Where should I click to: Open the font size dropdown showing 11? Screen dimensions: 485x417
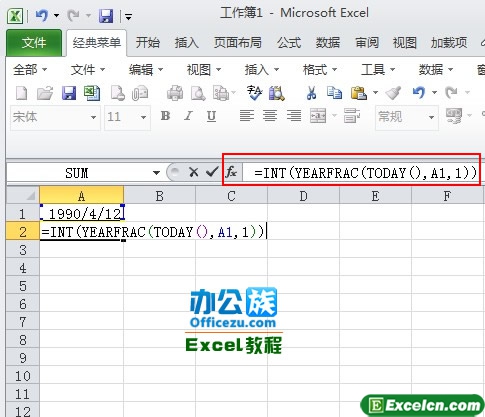(x=143, y=117)
